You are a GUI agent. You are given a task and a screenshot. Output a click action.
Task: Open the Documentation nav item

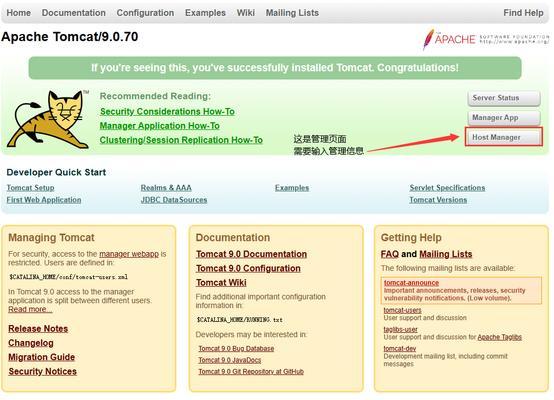[x=73, y=13]
